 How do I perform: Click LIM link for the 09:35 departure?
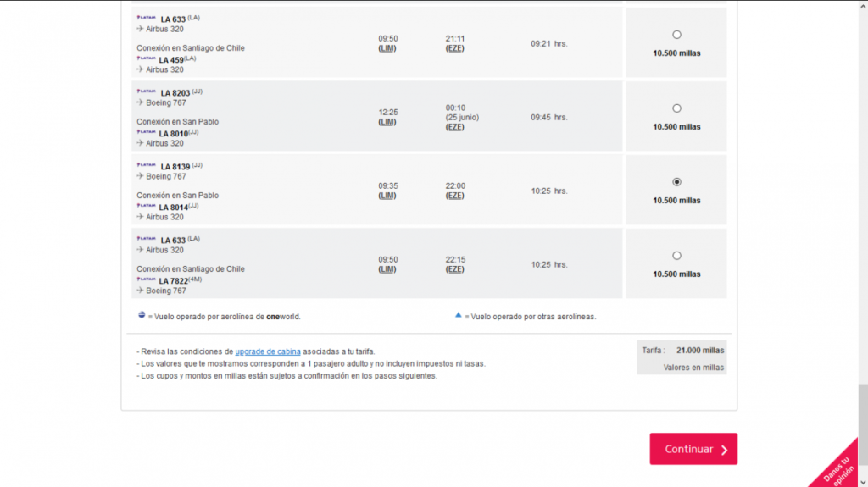387,196
